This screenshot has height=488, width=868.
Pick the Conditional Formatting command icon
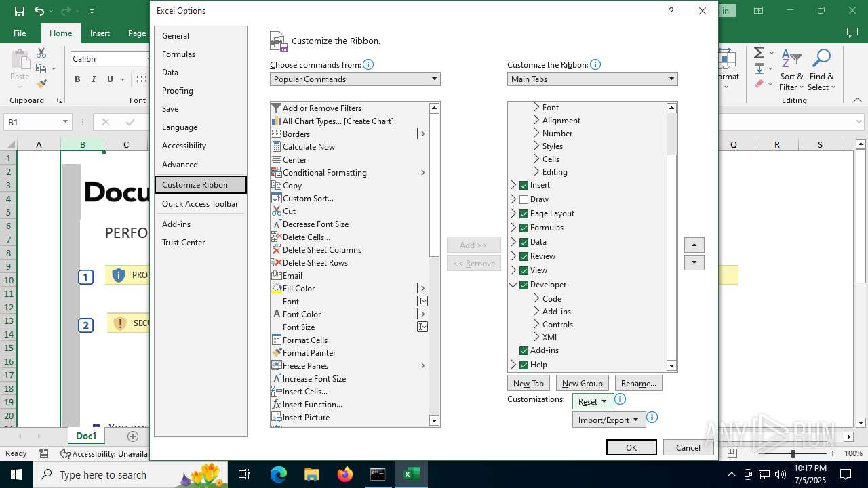276,172
